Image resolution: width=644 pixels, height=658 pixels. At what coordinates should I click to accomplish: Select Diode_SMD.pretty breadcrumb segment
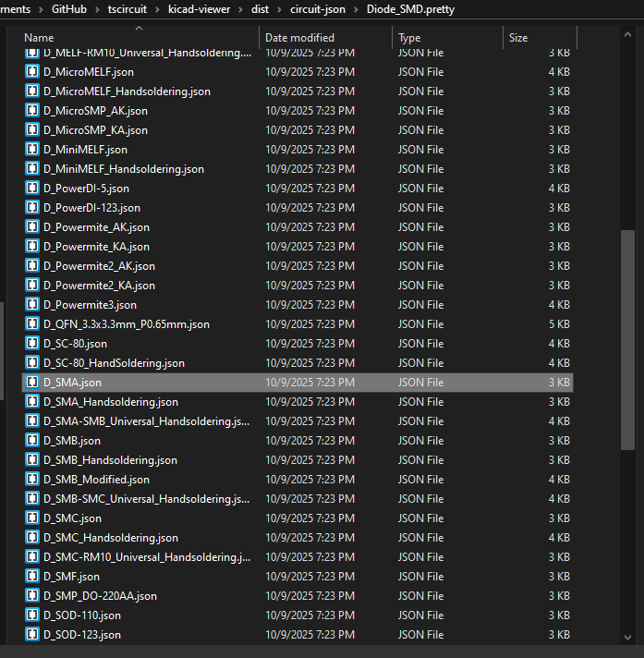(x=410, y=9)
